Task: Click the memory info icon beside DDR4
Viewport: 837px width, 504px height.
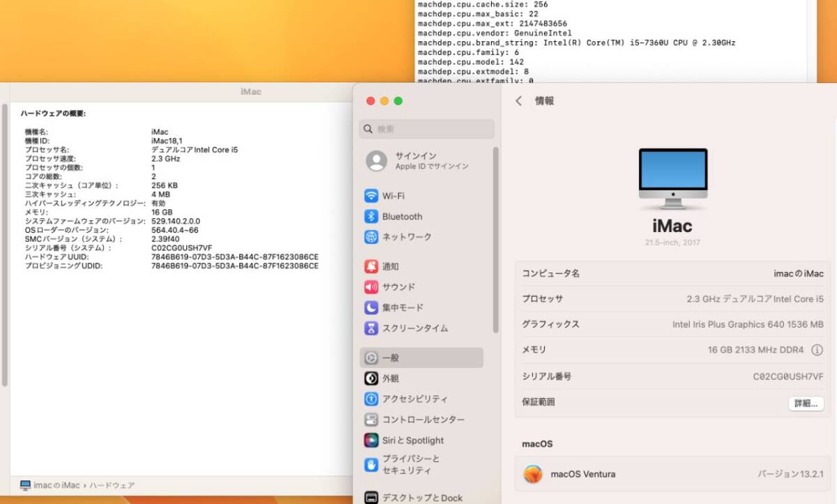Action: [x=817, y=350]
